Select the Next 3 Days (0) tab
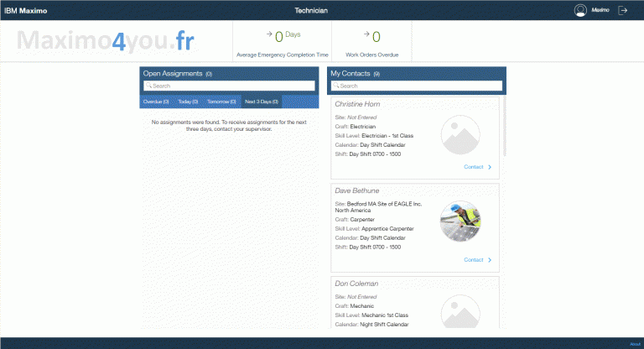Screen dimensions: 644x349 [262, 102]
